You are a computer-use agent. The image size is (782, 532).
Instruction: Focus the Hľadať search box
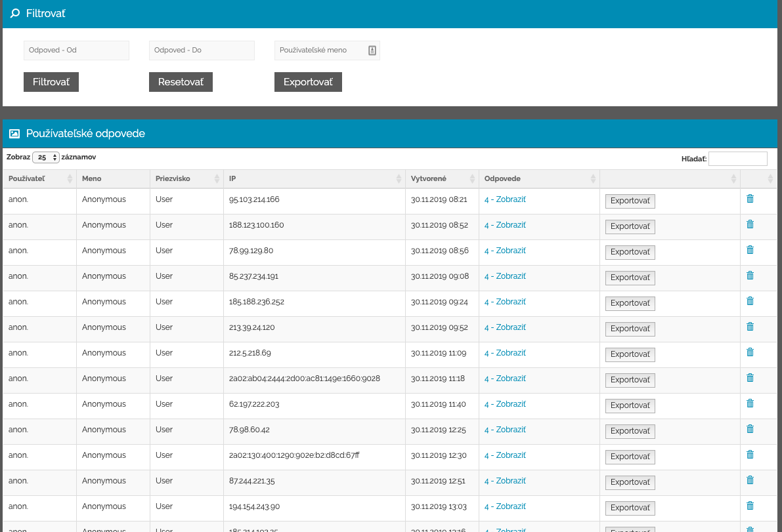pos(737,159)
